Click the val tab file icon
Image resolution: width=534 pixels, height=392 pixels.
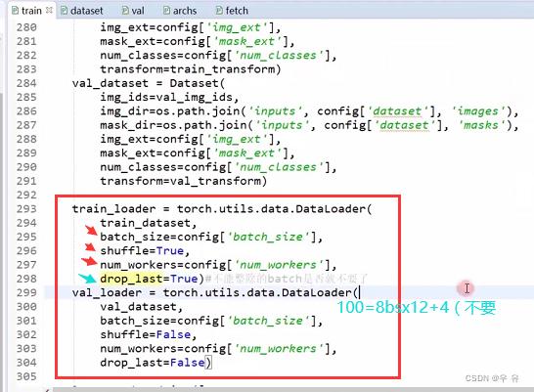coord(125,11)
